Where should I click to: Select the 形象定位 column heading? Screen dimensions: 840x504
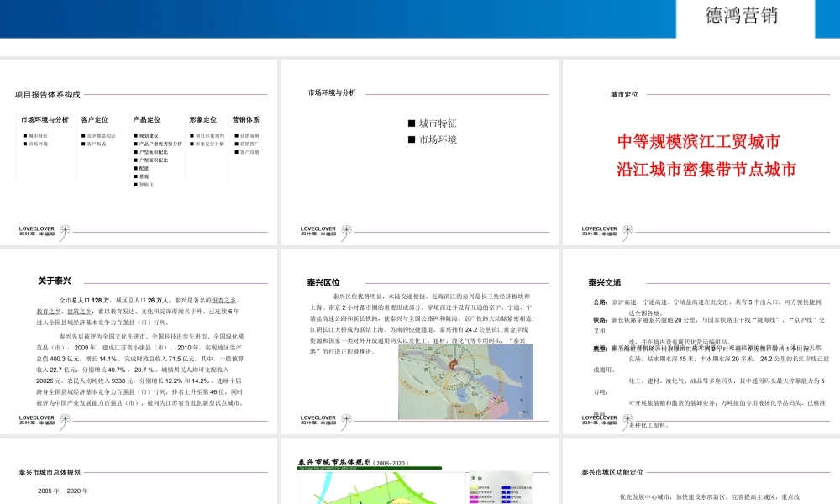(x=203, y=120)
